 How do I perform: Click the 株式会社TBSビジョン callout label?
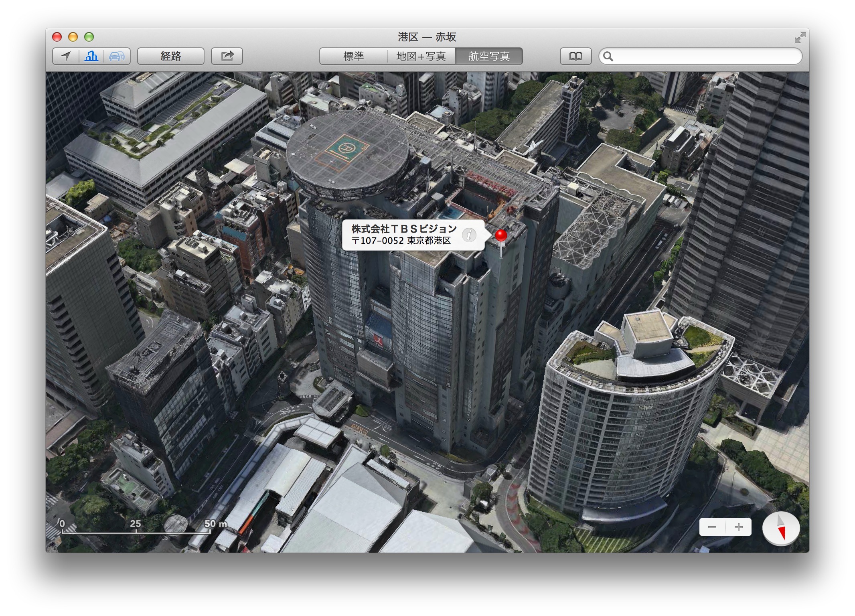[x=403, y=229]
